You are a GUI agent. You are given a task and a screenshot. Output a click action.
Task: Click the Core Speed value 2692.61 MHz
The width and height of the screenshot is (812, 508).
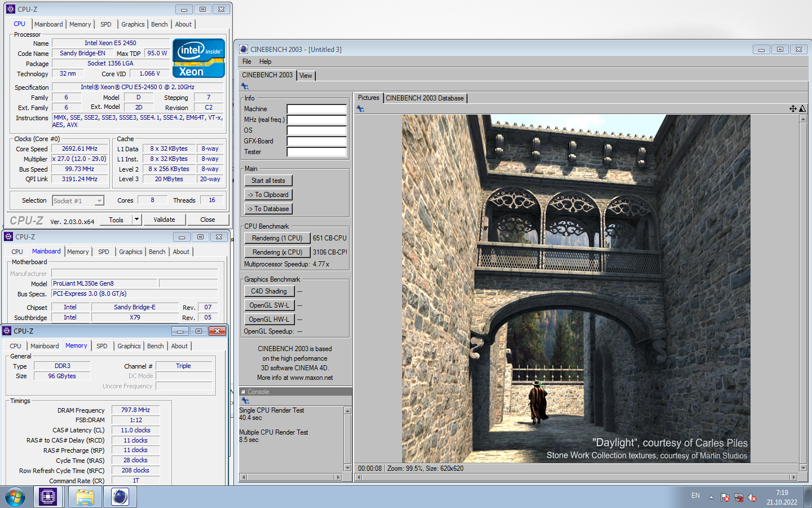click(x=80, y=149)
